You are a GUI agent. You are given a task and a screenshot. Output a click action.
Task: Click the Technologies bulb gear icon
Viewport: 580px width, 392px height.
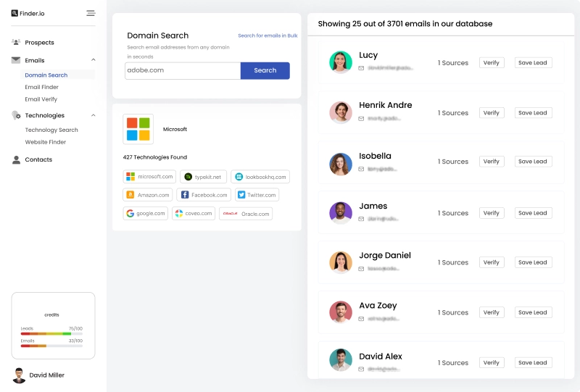pyautogui.click(x=16, y=115)
